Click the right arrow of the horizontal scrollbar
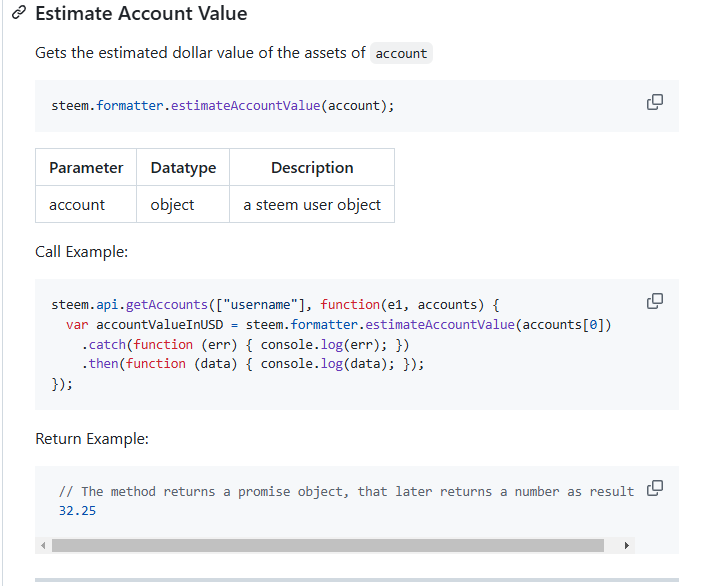The height and width of the screenshot is (586, 709). click(626, 545)
